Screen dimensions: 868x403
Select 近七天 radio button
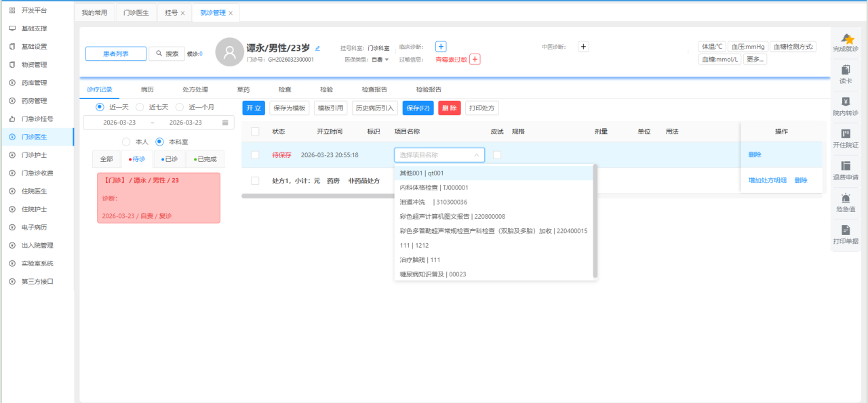pos(140,107)
